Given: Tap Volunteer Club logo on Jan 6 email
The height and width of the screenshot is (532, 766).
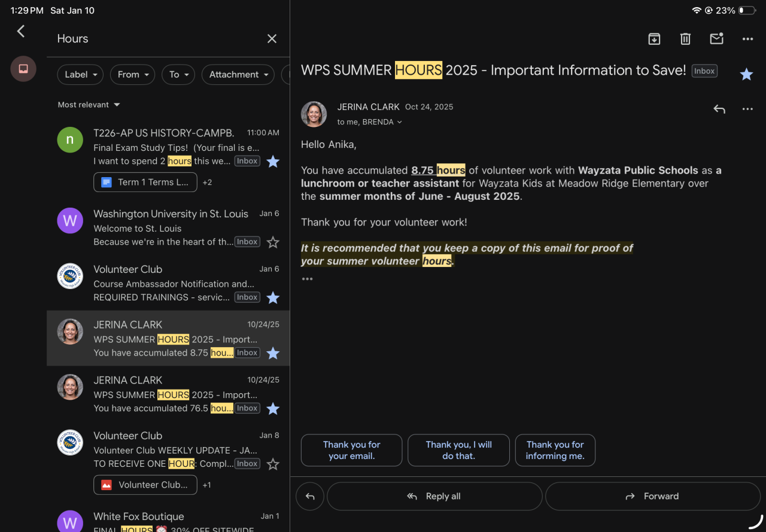Looking at the screenshot, I should 70,276.
